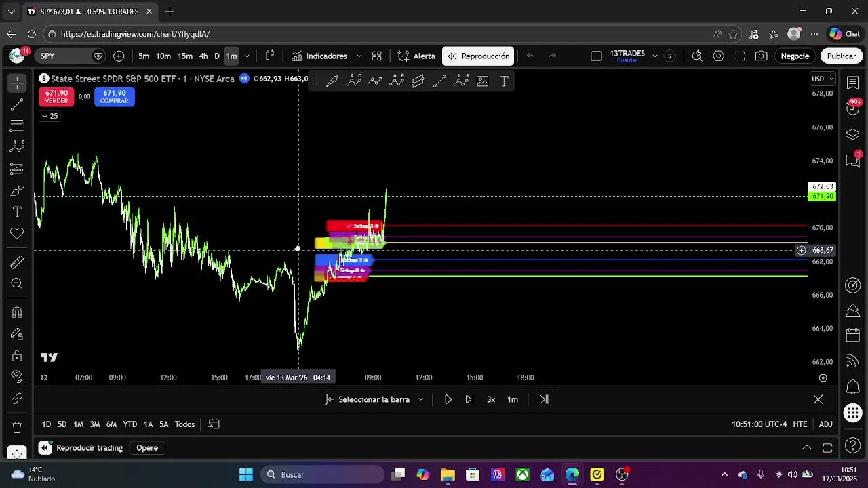Toggle ADJ adjustment data
868x488 pixels.
pyautogui.click(x=825, y=424)
